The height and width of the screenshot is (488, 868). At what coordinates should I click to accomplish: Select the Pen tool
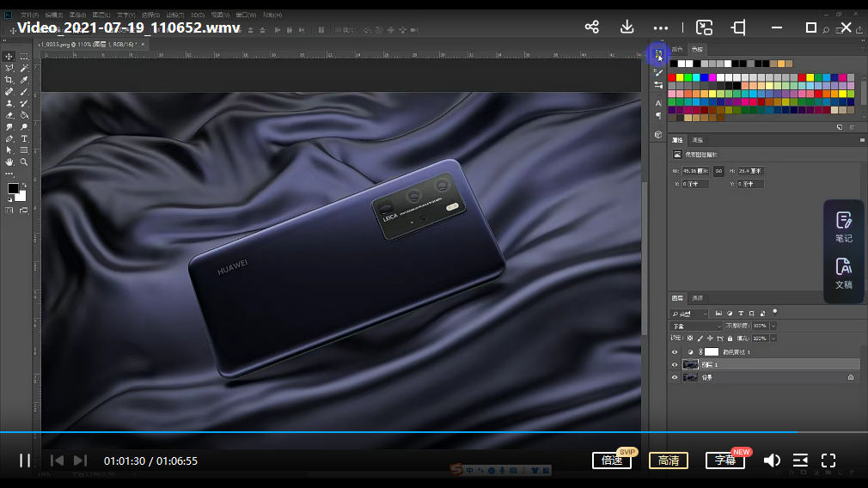tap(9, 138)
